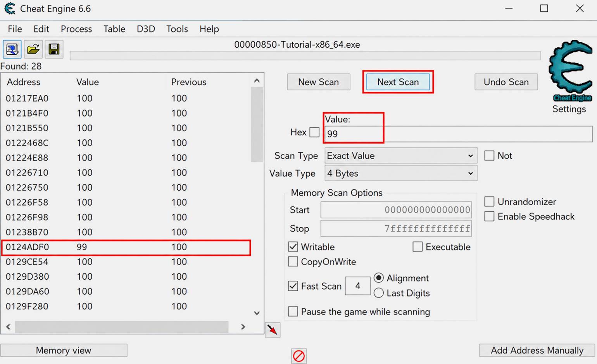Click the Previous column header

189,82
